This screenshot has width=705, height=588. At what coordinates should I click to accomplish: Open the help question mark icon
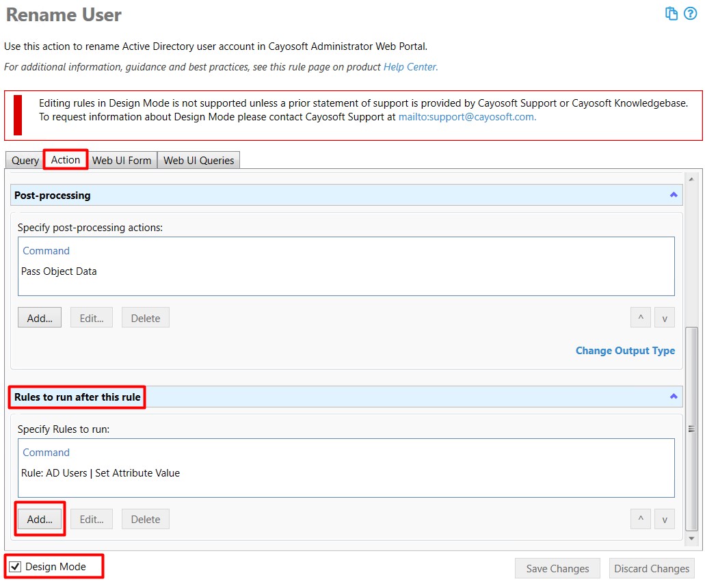pyautogui.click(x=690, y=14)
